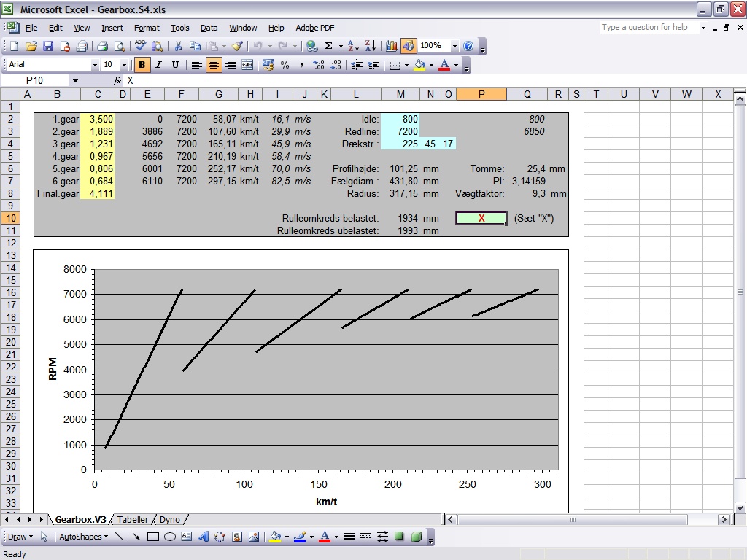Select the Oval drawing tool
The width and height of the screenshot is (747, 560).
169,537
